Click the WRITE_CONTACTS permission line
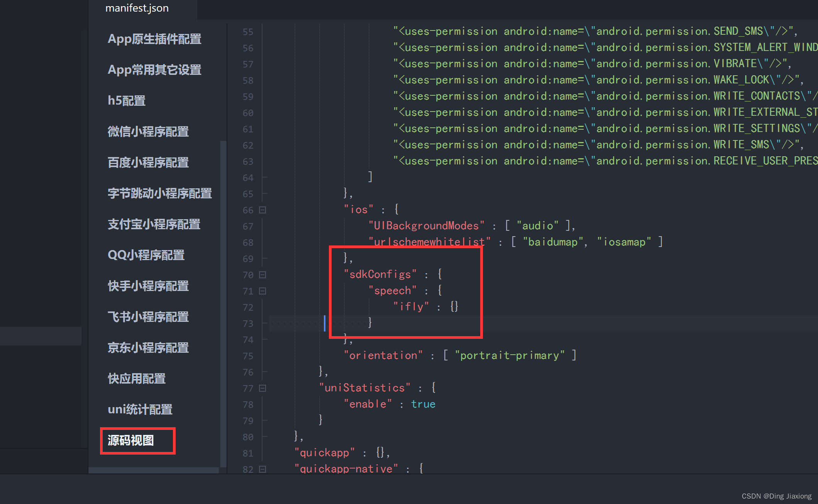 [605, 96]
